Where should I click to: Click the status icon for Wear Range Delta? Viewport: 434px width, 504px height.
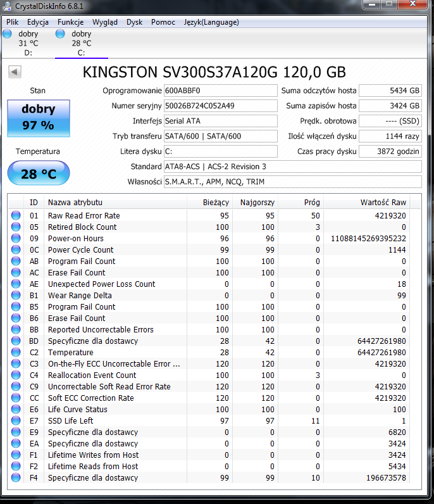(16, 295)
